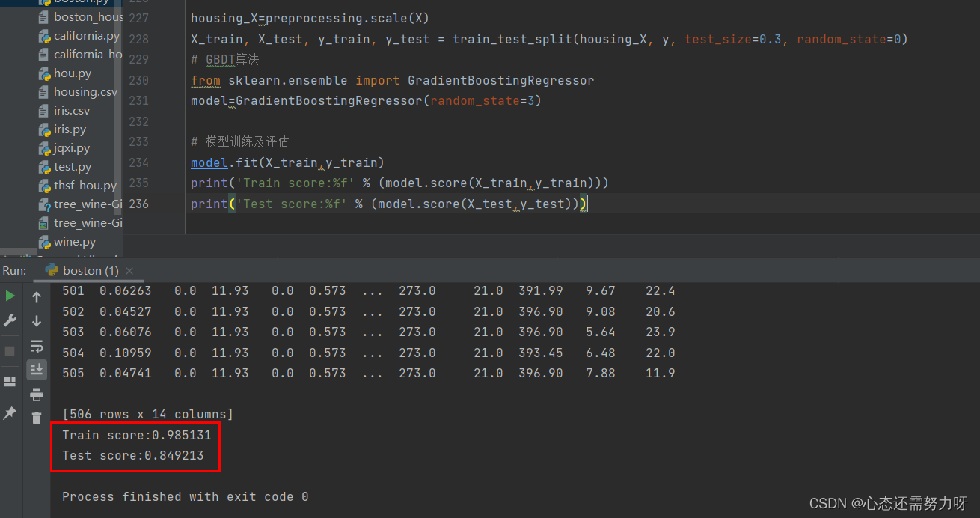
Task: Pin the Run tab
Action: pos(10,413)
